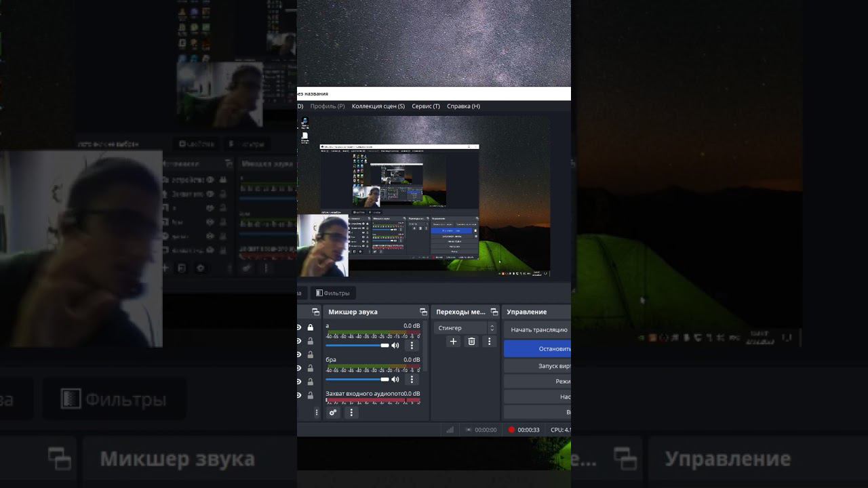Stop recording with the blue Остановить button
Image resolution: width=868 pixels, height=488 pixels.
tap(538, 348)
